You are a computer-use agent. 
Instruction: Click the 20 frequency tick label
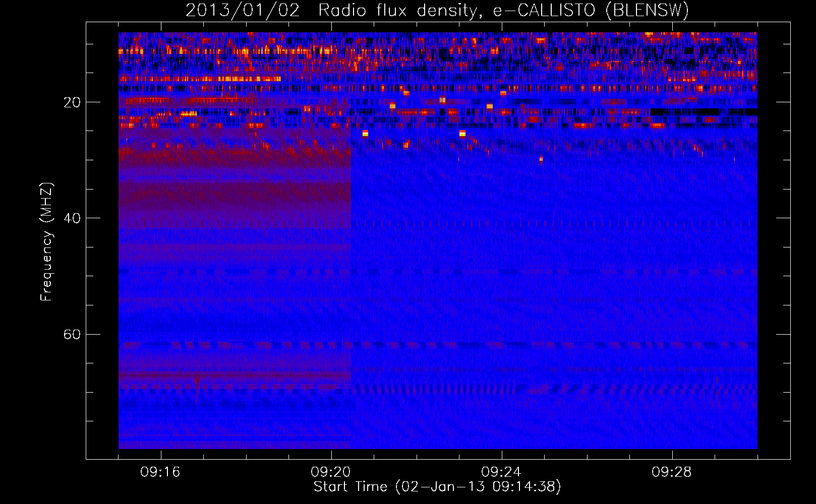click(x=72, y=102)
